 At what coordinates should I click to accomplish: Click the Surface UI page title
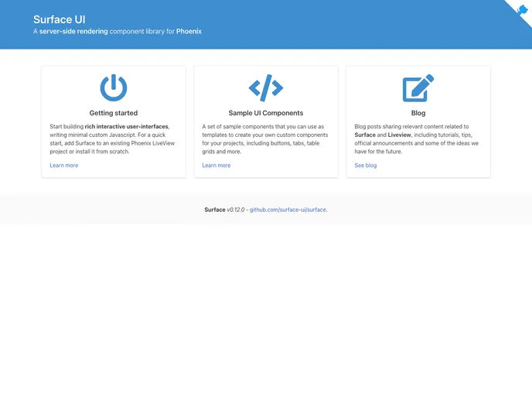click(x=59, y=19)
